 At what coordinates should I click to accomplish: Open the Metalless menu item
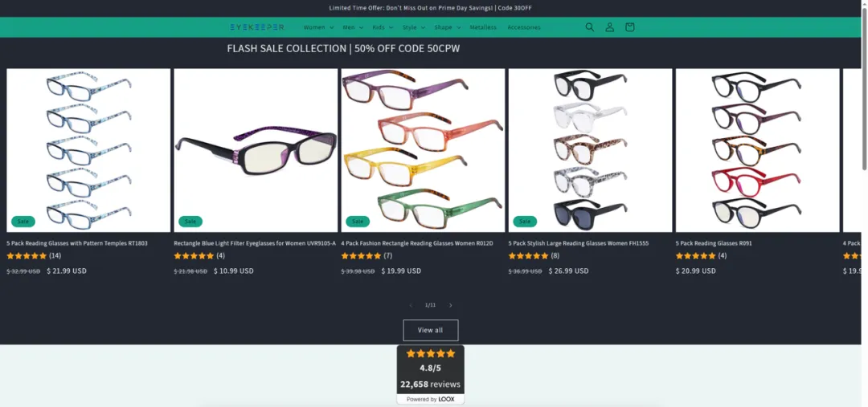tap(483, 27)
